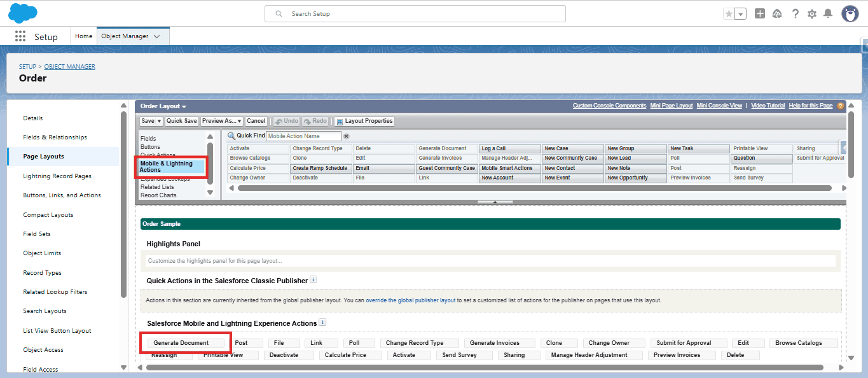Open the favorites list dropdown arrow
Screen dimensions: 868x378
740,14
